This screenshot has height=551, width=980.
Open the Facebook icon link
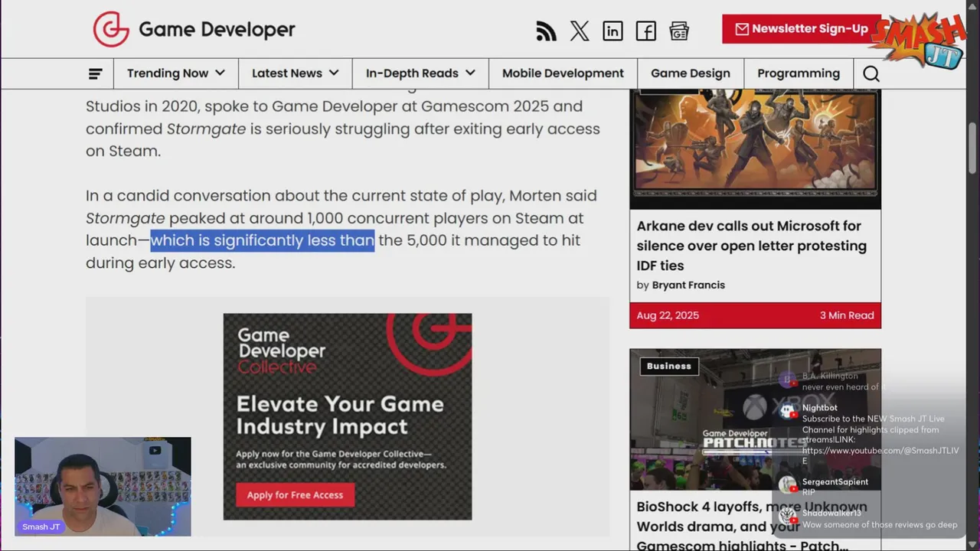click(645, 31)
